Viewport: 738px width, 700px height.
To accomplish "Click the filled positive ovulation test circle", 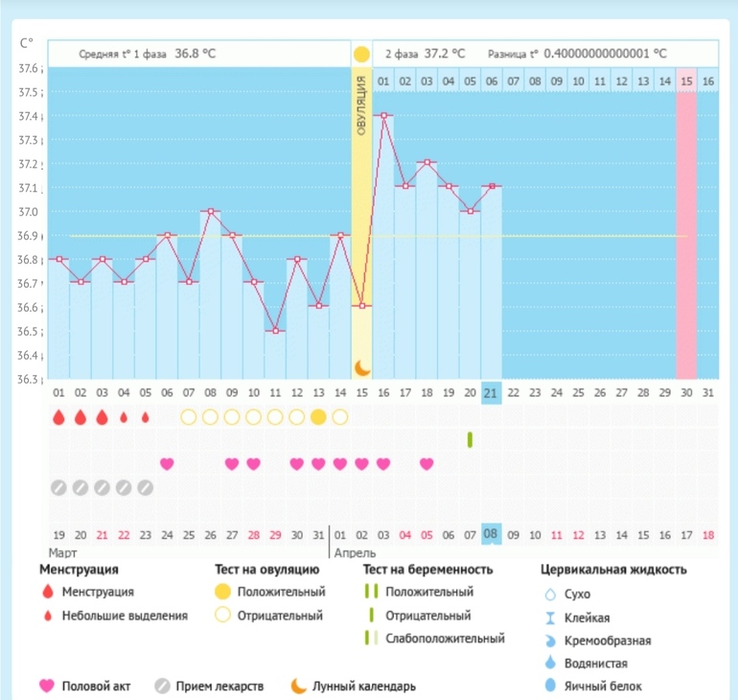I will tap(318, 416).
